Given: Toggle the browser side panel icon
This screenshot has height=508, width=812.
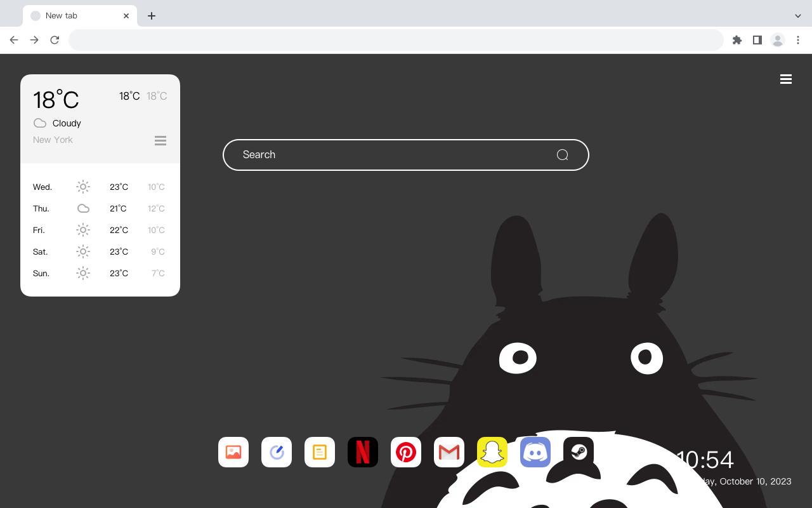Looking at the screenshot, I should (x=757, y=40).
